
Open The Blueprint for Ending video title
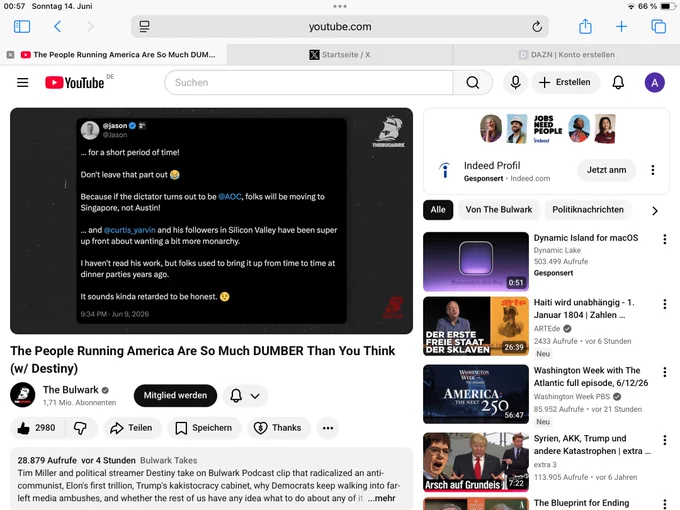click(581, 503)
